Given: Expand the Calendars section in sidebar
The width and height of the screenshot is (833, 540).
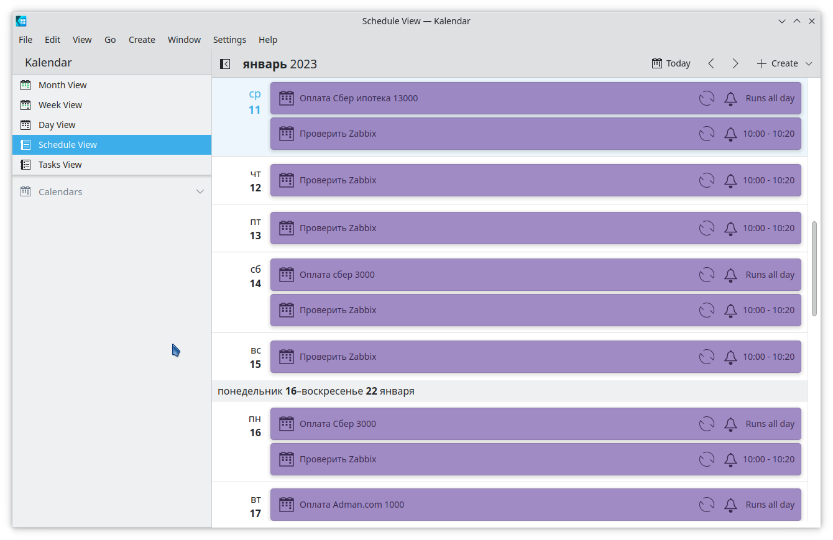Looking at the screenshot, I should [200, 192].
